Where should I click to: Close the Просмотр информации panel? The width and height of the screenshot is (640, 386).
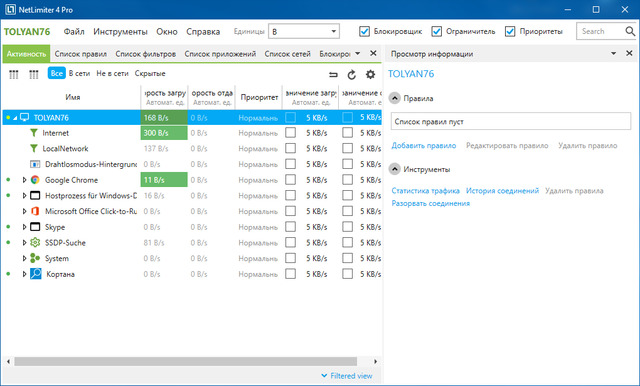[x=629, y=53]
